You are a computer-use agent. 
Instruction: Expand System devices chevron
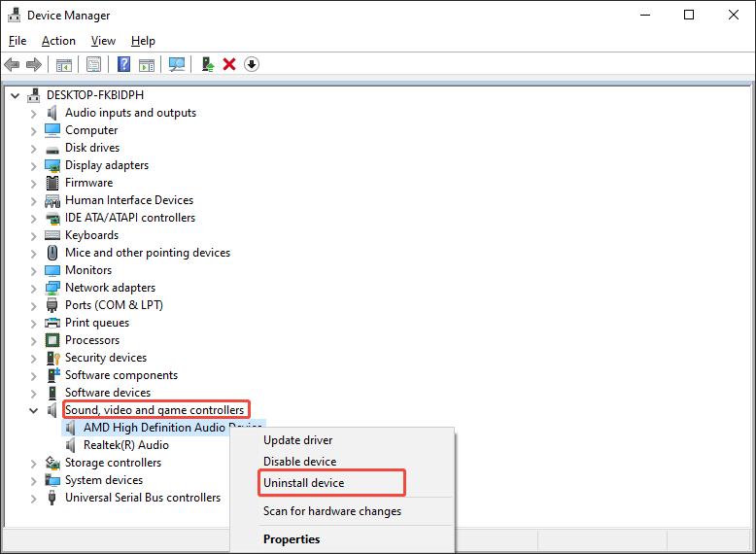33,481
